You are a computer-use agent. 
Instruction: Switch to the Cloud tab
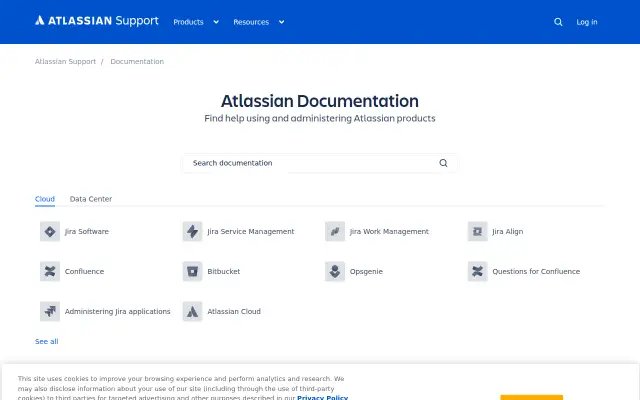click(45, 199)
